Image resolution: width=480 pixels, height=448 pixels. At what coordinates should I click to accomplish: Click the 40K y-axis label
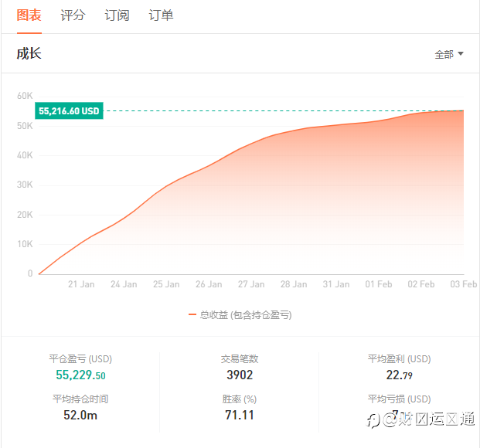25,155
